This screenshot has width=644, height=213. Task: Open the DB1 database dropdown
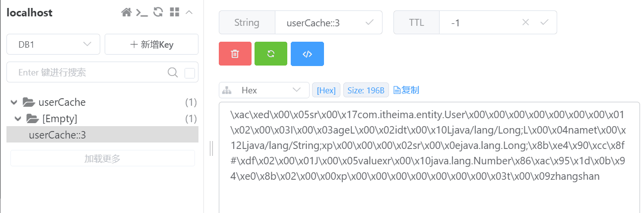54,44
